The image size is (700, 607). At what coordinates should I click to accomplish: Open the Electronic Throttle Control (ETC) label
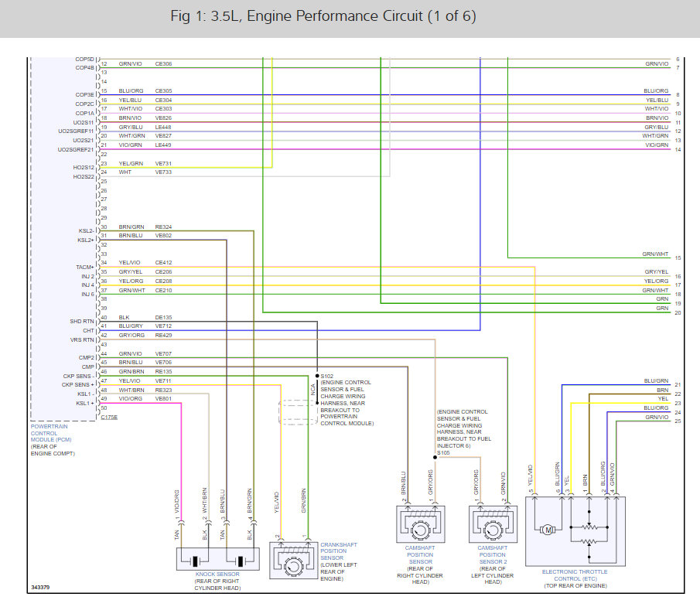[x=575, y=575]
